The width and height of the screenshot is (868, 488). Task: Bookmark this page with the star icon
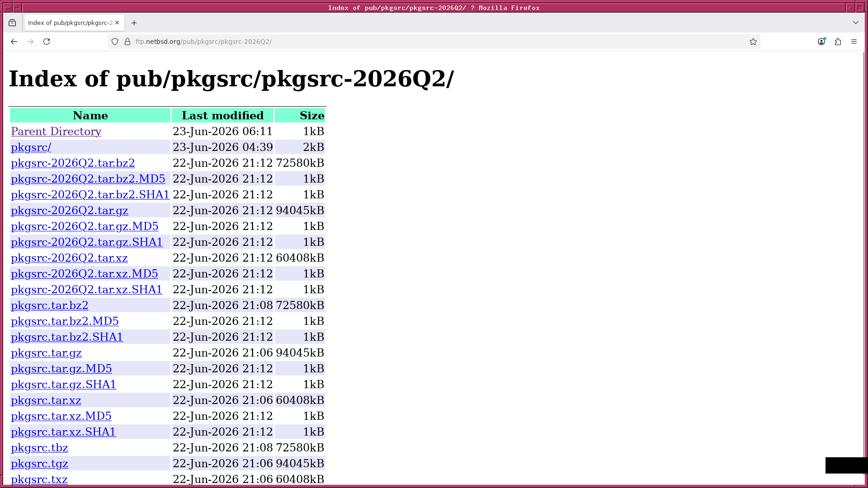pyautogui.click(x=753, y=42)
